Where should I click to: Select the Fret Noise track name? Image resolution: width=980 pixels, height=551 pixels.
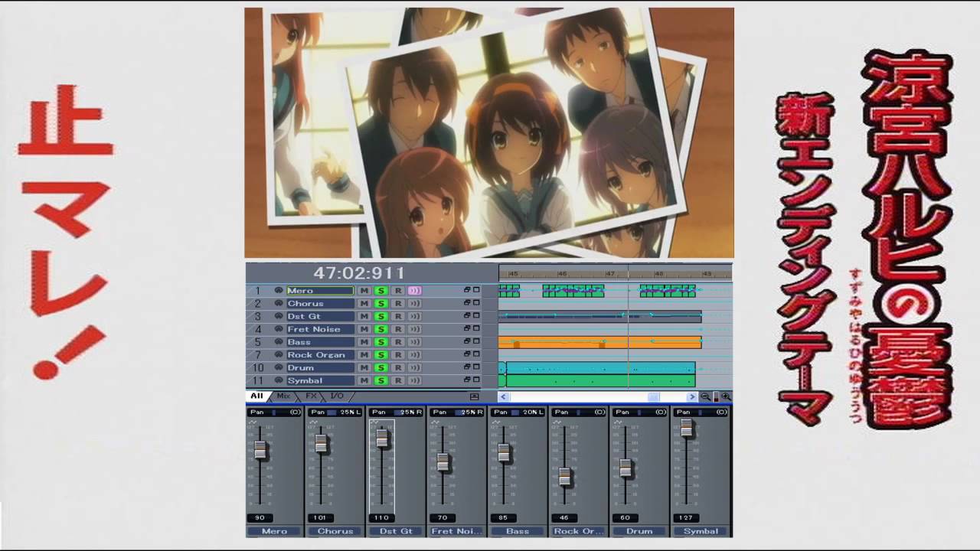319,329
